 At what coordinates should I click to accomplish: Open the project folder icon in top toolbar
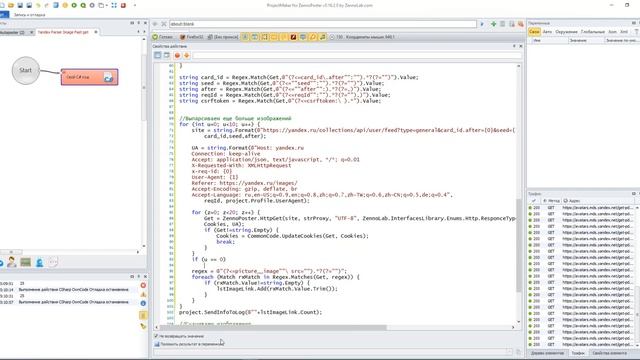tap(11, 5)
